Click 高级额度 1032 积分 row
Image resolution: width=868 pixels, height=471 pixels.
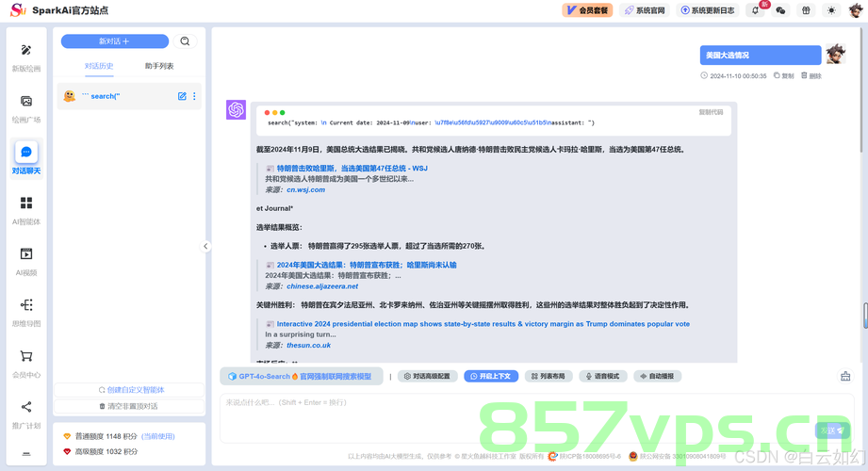coord(101,451)
